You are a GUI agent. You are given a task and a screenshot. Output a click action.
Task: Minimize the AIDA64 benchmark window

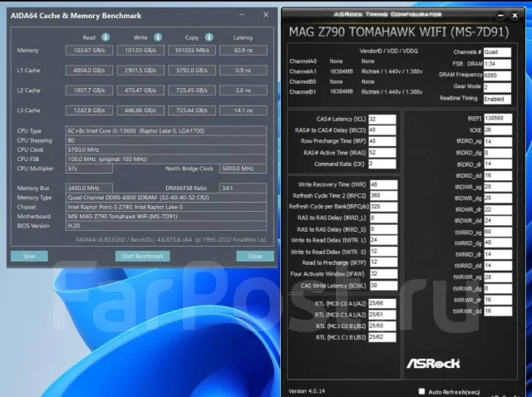(242, 15)
